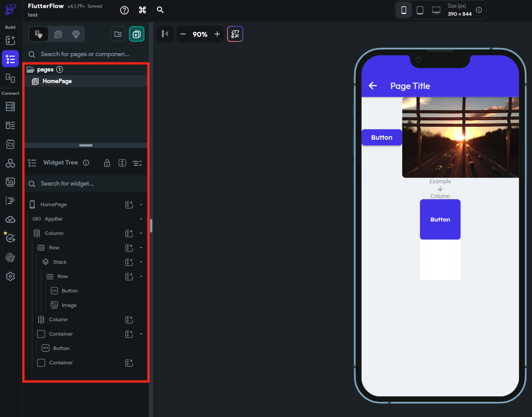The image size is (532, 417).
Task: Open the Firestore database icon in sidebar
Action: (x=10, y=106)
